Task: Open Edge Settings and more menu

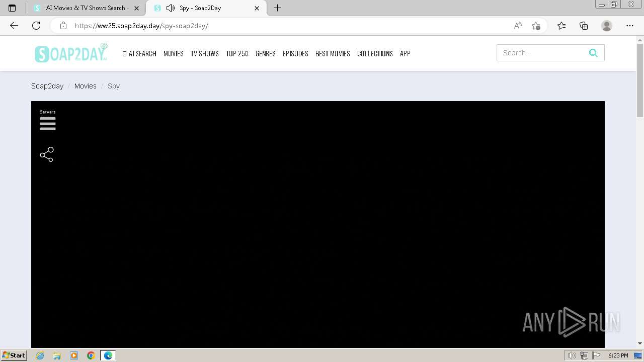Action: pyautogui.click(x=630, y=26)
